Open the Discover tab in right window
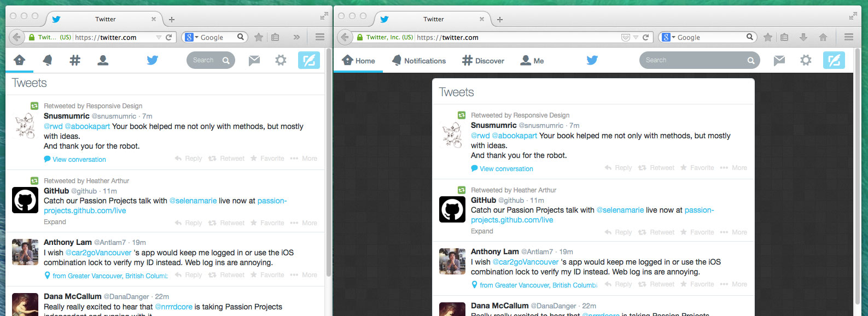This screenshot has width=868, height=316. point(483,61)
